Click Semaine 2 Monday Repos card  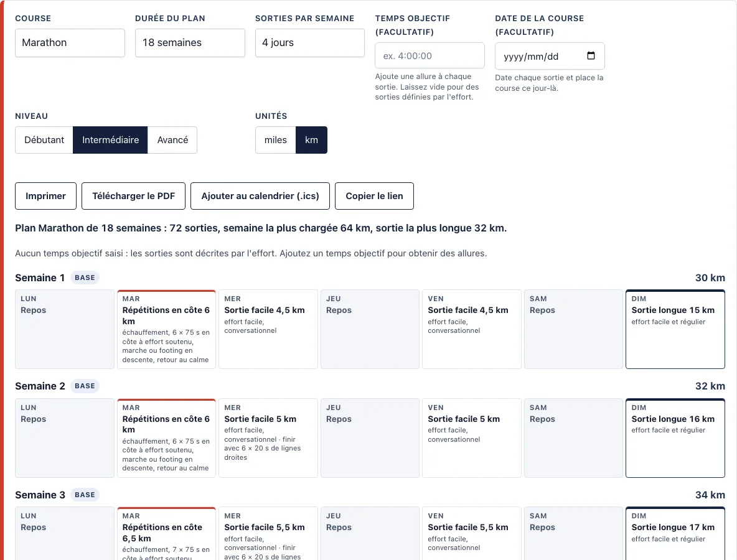coord(65,438)
